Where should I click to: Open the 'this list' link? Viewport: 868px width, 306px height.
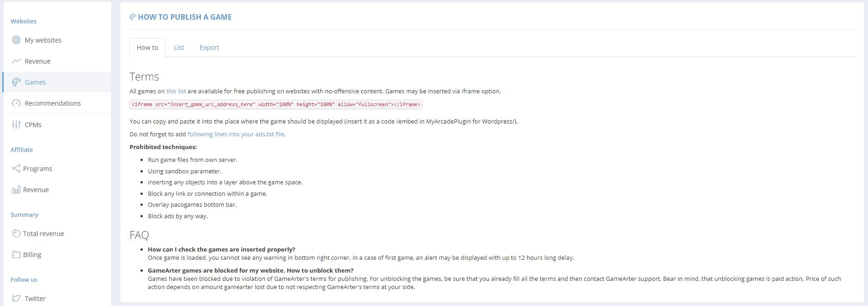[176, 91]
